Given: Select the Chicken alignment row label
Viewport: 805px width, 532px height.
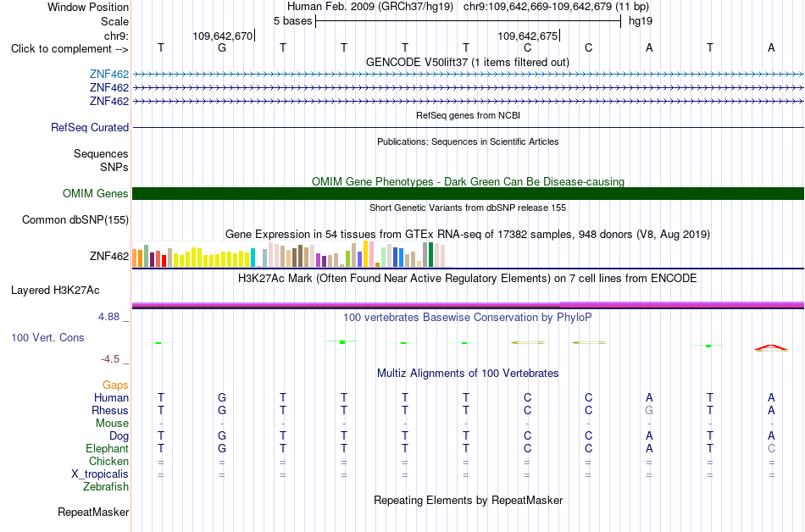Looking at the screenshot, I should coord(108,461).
